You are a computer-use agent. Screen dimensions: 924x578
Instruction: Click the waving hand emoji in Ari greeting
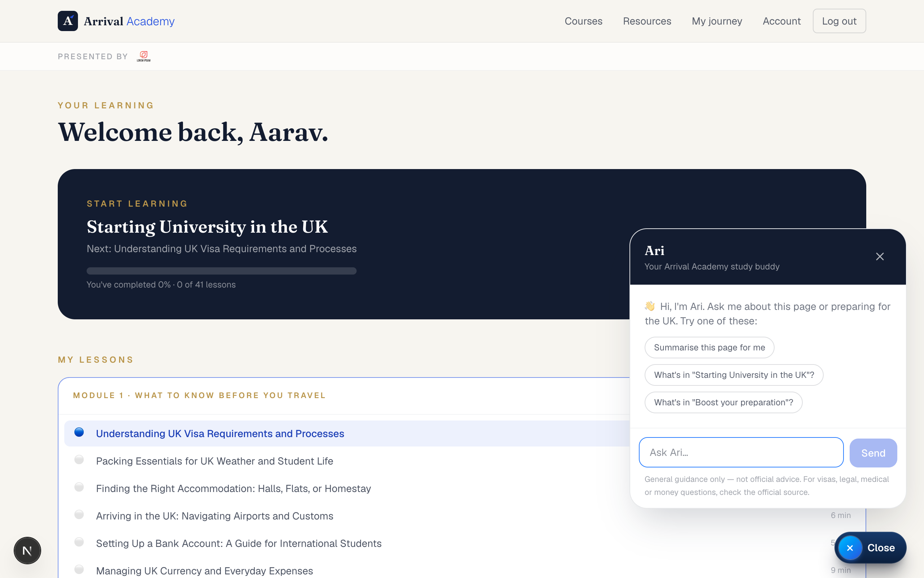650,306
